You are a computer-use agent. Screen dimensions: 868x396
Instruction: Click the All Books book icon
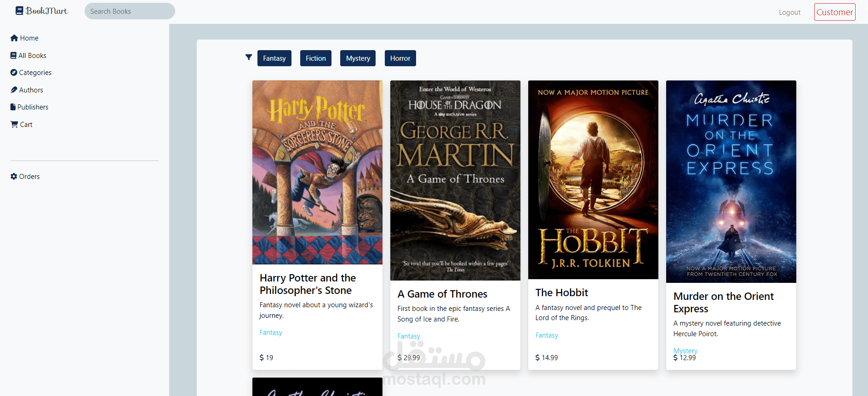coord(13,55)
